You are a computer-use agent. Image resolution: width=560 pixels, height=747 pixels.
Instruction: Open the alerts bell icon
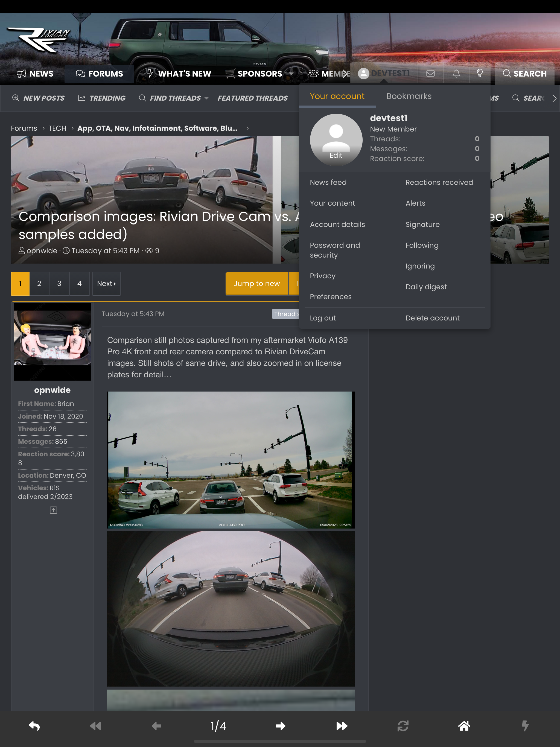point(456,73)
